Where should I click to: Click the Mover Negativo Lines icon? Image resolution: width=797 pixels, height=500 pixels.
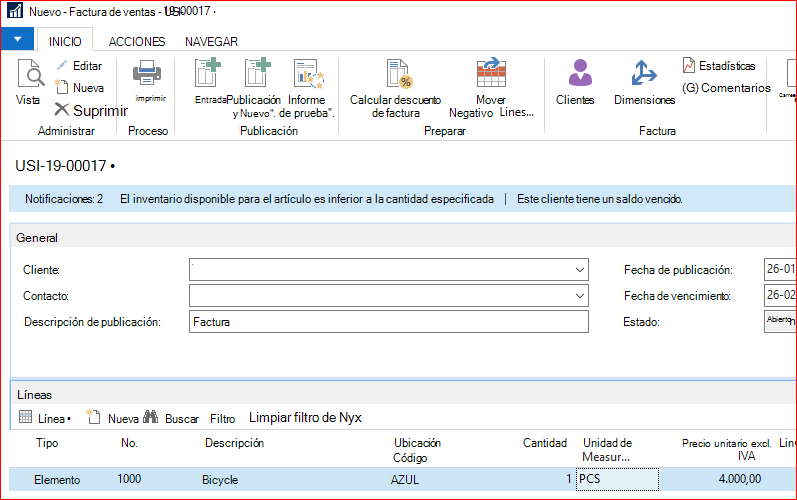point(491,73)
